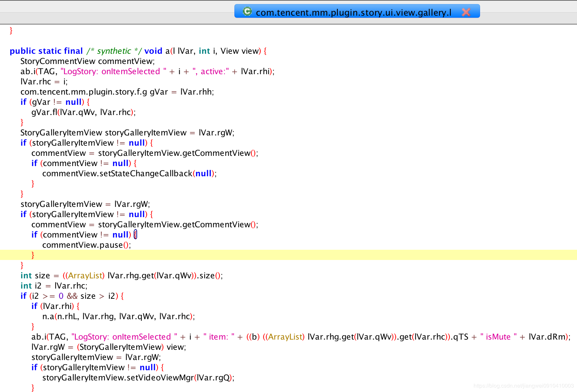
Task: Click 'lVar.rgW = (StoryGalleryItemView) view;' line
Action: click(109, 347)
